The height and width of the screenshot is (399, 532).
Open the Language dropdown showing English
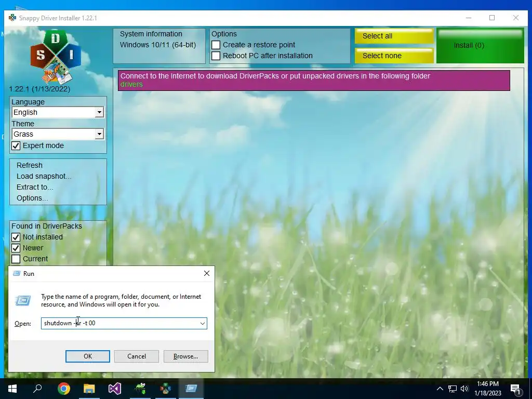[58, 112]
